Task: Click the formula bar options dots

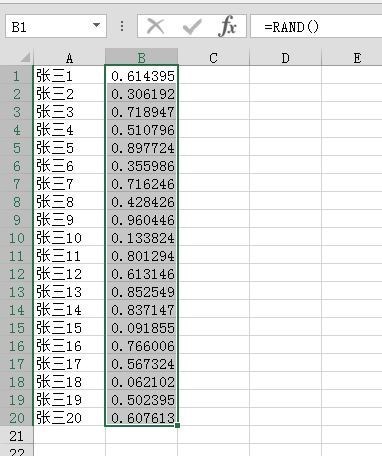Action: (x=122, y=26)
